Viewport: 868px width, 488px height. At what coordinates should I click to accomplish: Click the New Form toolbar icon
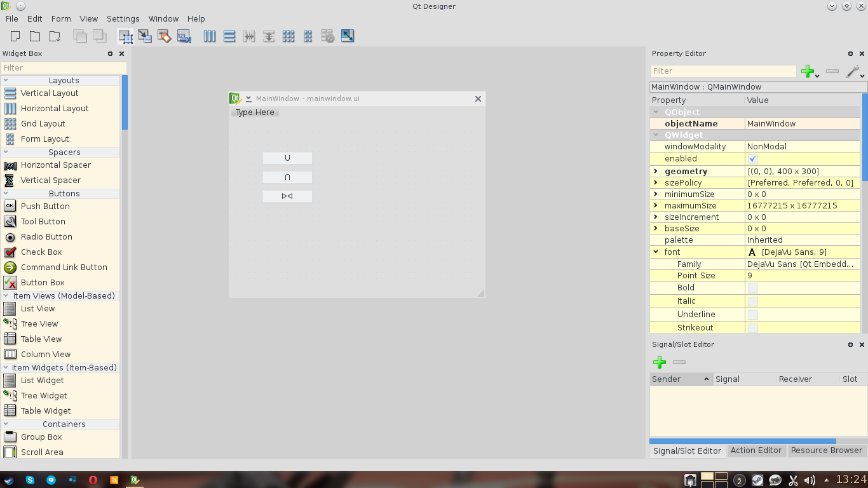pyautogui.click(x=15, y=36)
